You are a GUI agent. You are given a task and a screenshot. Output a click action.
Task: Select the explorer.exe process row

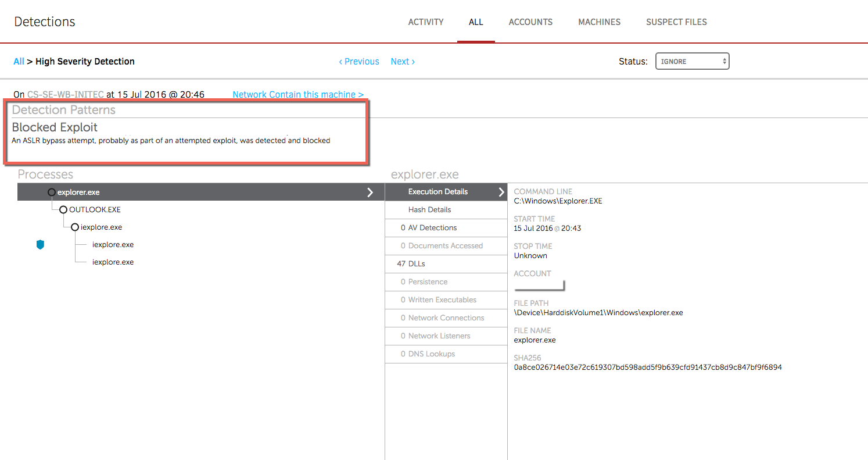click(201, 192)
